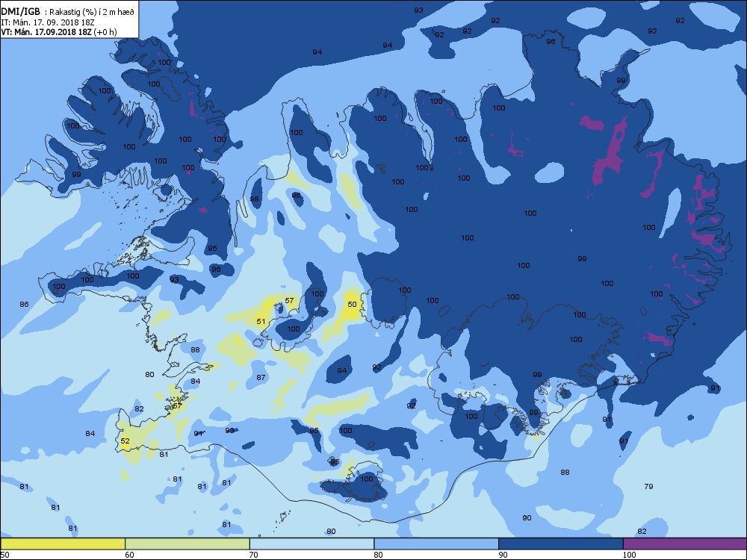Click the 79 humidity value on the map
Viewport: 747px width, 560px height.
tap(648, 486)
